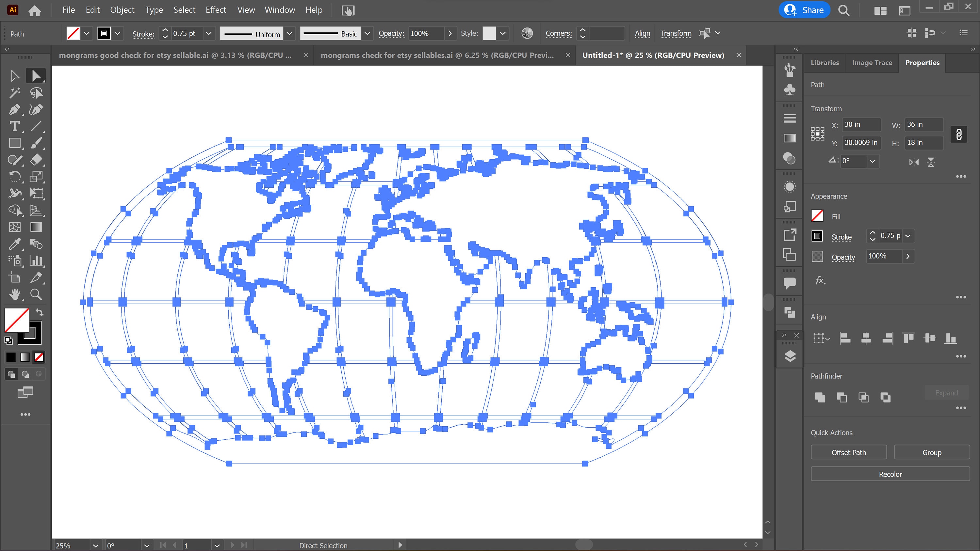Open the Object menu
The height and width of the screenshot is (551, 980).
[122, 10]
